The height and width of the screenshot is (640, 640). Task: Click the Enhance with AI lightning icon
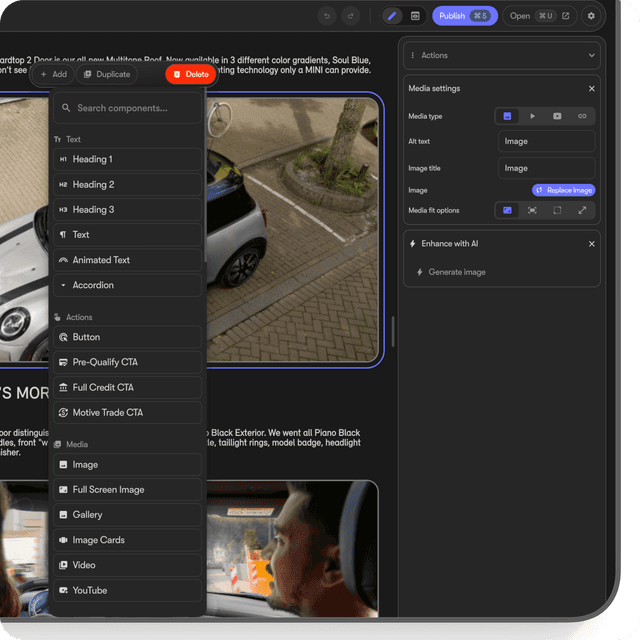413,244
